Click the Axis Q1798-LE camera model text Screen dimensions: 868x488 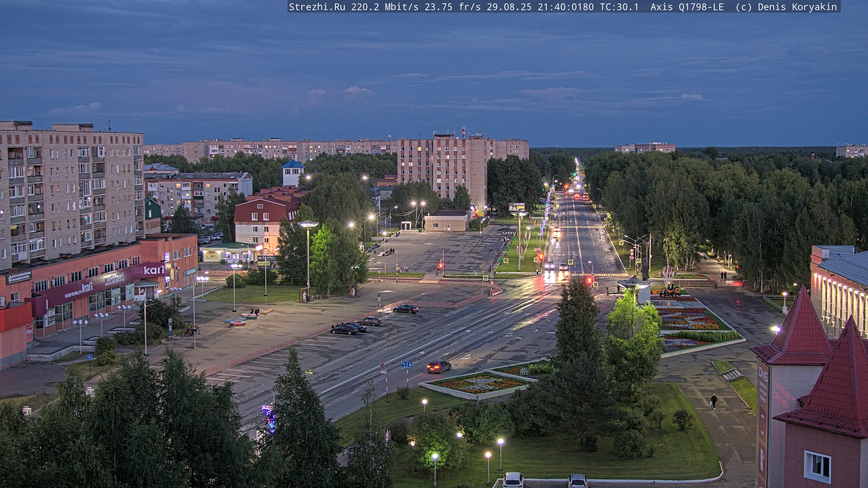pos(687,7)
